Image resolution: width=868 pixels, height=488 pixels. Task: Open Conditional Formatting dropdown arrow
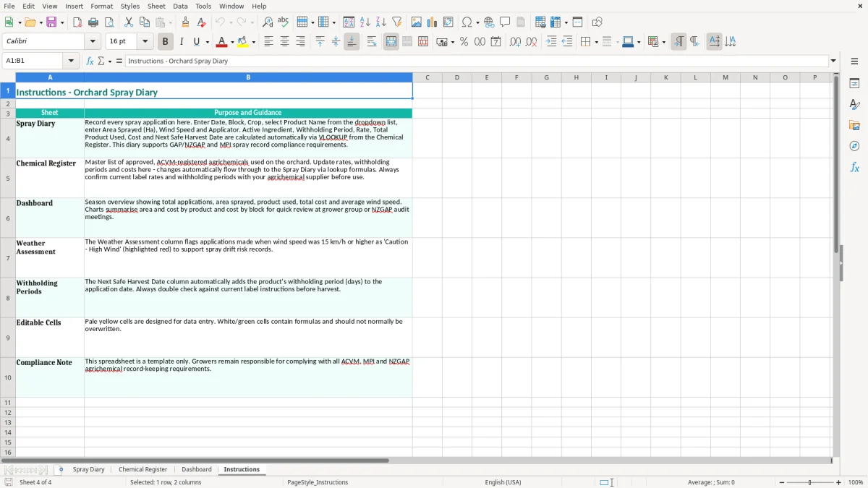(663, 42)
